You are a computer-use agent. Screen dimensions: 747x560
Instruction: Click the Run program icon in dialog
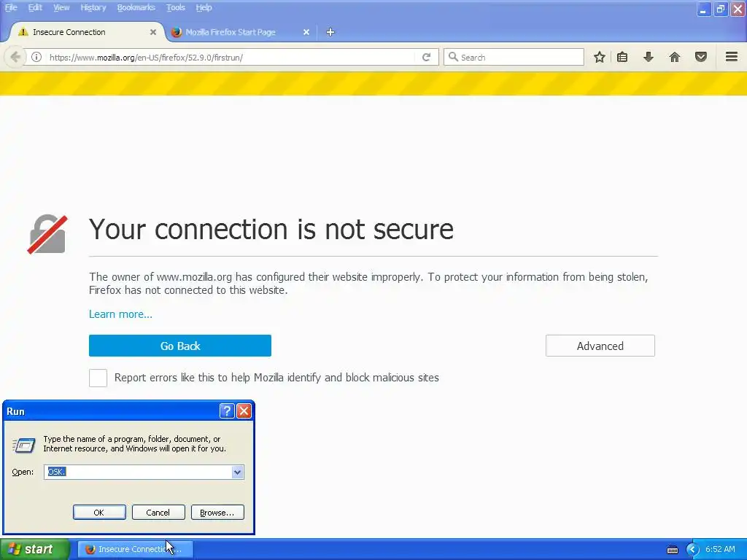(x=23, y=445)
